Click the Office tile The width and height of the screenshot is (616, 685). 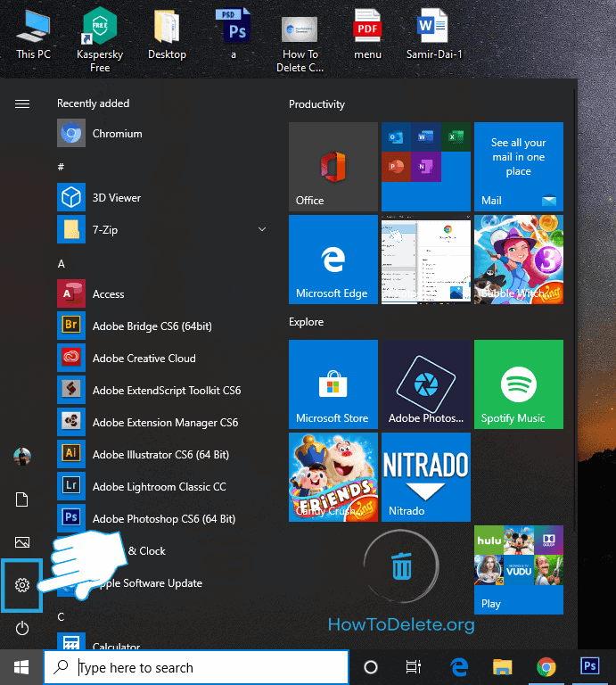point(333,167)
